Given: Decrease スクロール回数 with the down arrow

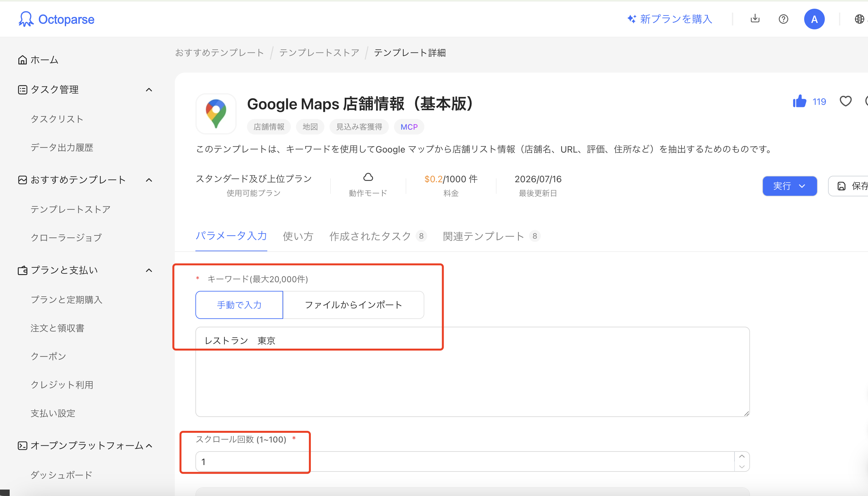Looking at the screenshot, I should point(742,467).
